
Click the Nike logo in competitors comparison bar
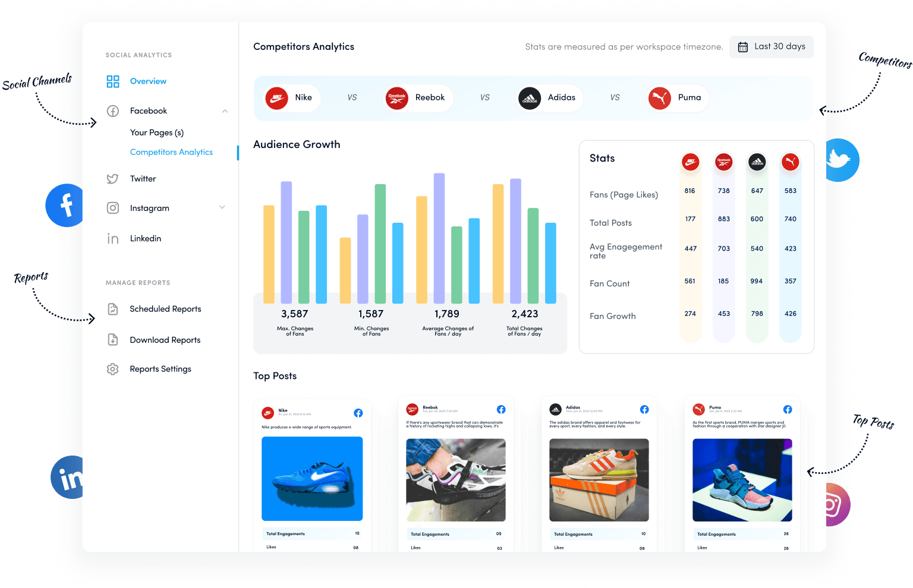coord(276,98)
